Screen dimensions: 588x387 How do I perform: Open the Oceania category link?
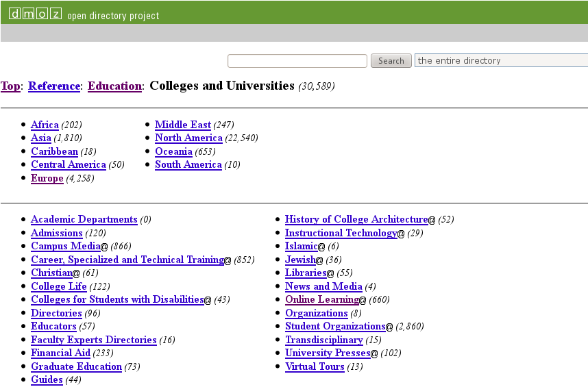[173, 151]
